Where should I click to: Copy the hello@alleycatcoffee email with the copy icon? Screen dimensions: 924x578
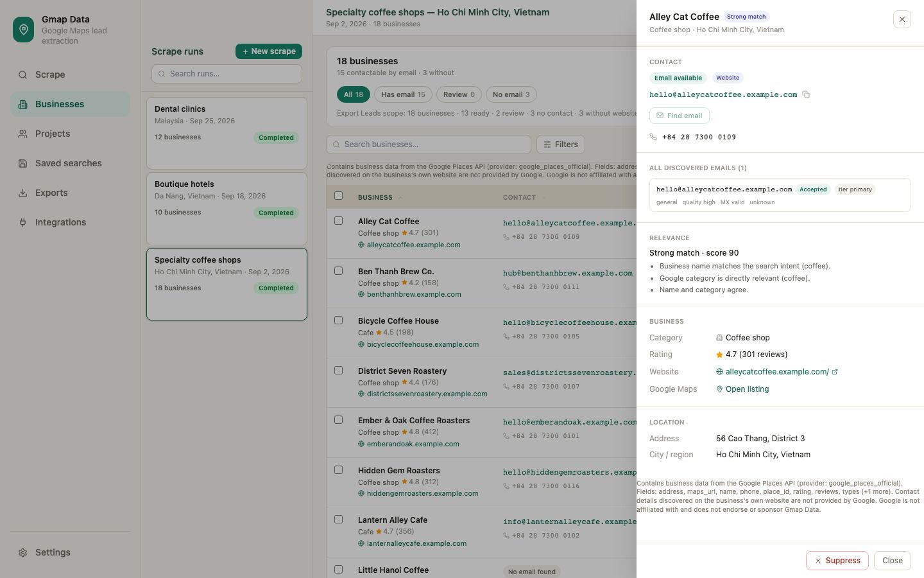pos(806,94)
